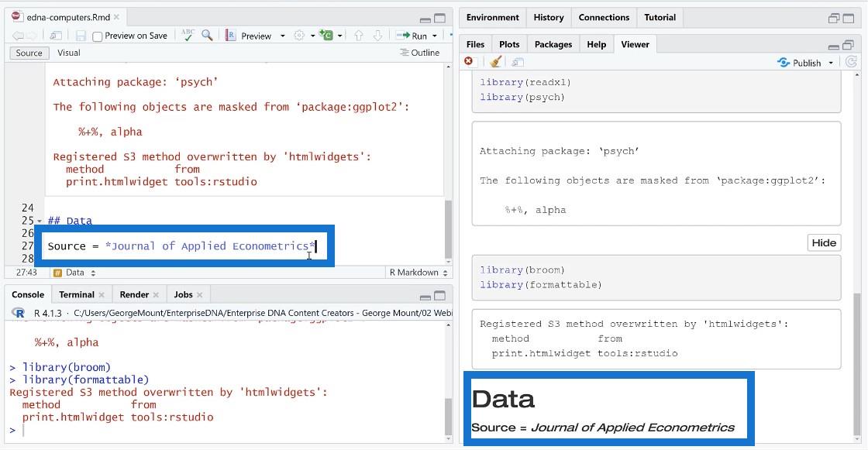The height and width of the screenshot is (450, 868).
Task: Insert a new code chunk
Action: [x=326, y=36]
